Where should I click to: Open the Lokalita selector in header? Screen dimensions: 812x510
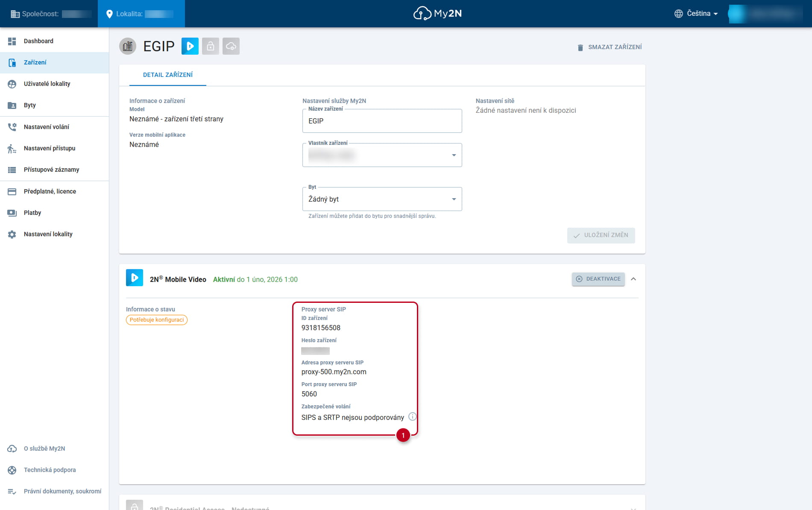coord(141,14)
